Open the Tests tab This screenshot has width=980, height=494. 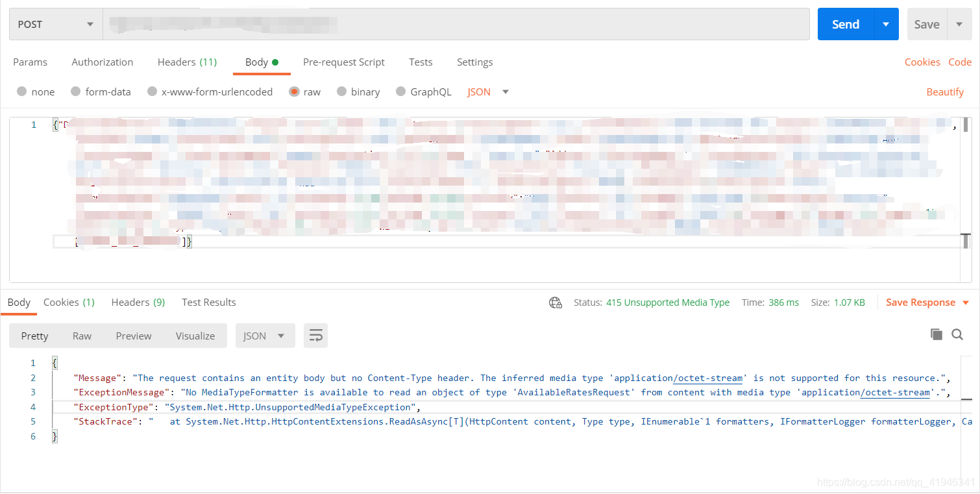(x=421, y=62)
